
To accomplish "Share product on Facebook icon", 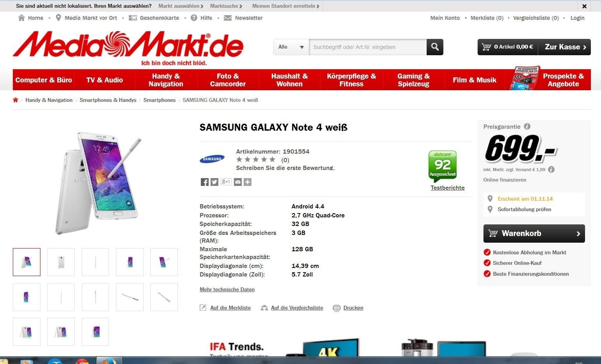I will [205, 182].
